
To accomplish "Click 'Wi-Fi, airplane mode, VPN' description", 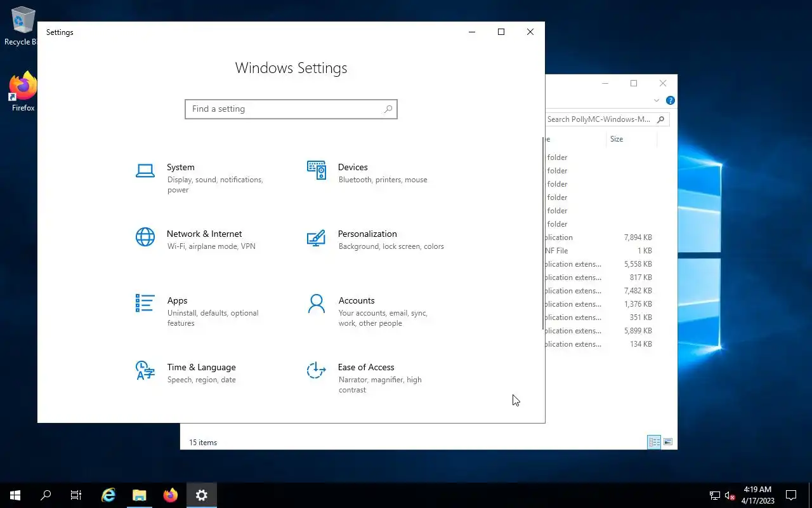I will coord(211,246).
